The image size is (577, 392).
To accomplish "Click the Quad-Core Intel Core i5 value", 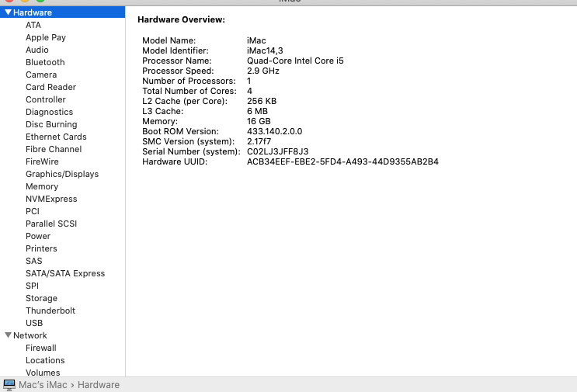I will 295,61.
